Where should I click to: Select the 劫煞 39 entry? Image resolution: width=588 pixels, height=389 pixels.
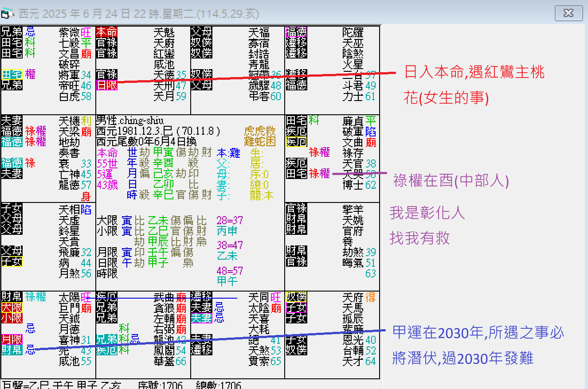pos(359,252)
